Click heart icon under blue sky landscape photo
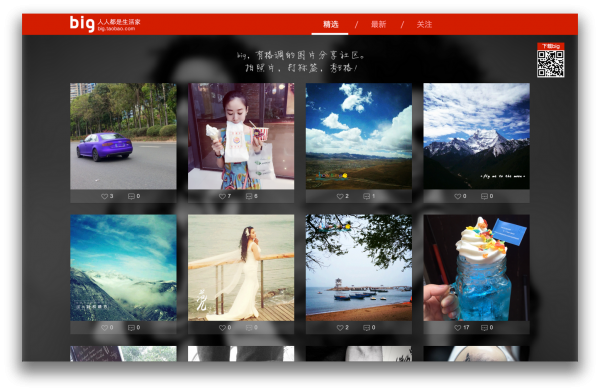This screenshot has height=392, width=600. click(340, 196)
